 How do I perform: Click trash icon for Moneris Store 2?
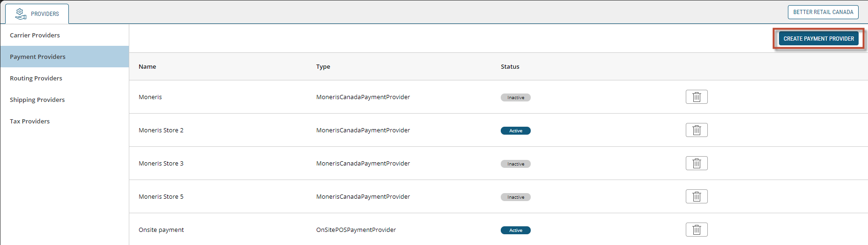pyautogui.click(x=696, y=130)
